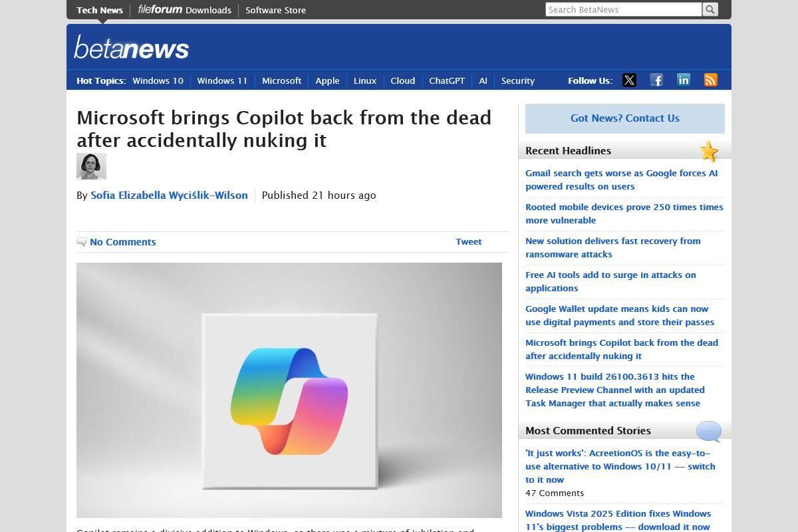Open the LinkedIn follow icon
The width and height of the screenshot is (798, 532).
(684, 80)
